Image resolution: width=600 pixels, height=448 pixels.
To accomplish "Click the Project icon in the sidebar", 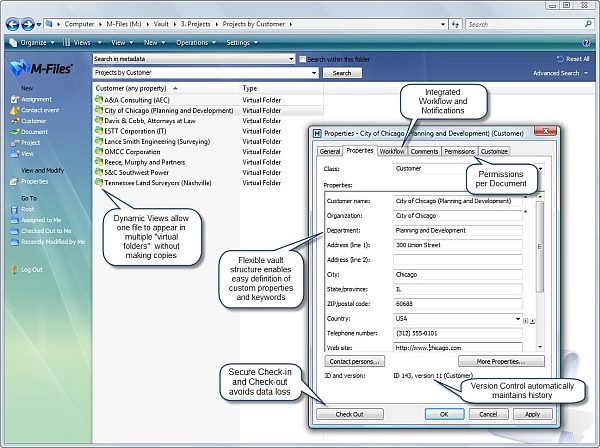I will click(15, 143).
